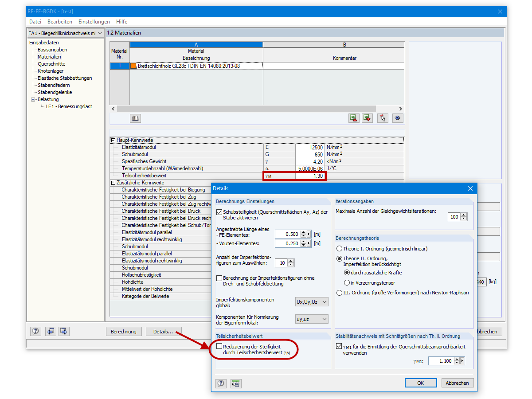This screenshot has height=399, width=532.
Task: Start the calculation via Berechnung button
Action: coord(123,331)
